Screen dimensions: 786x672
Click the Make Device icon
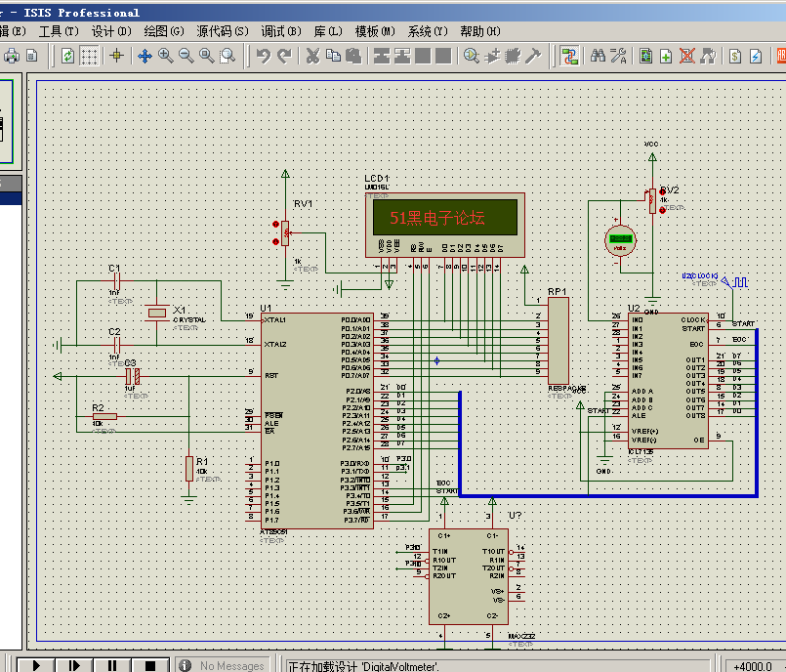(492, 56)
